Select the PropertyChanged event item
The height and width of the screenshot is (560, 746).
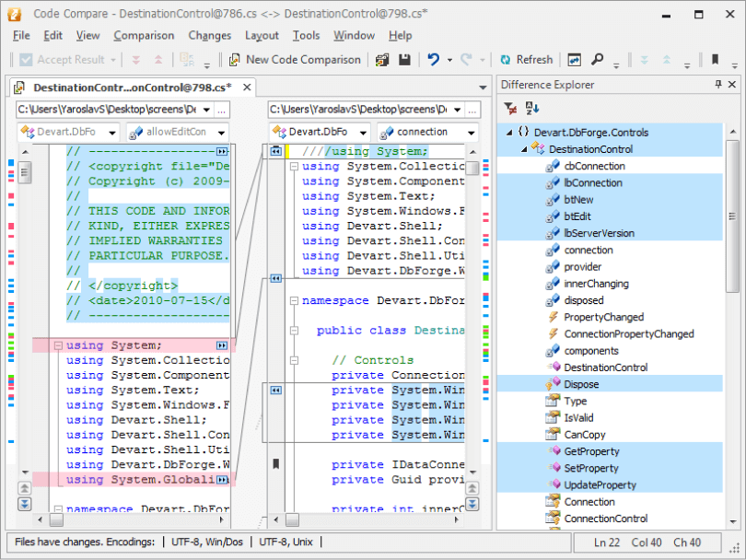pos(604,317)
